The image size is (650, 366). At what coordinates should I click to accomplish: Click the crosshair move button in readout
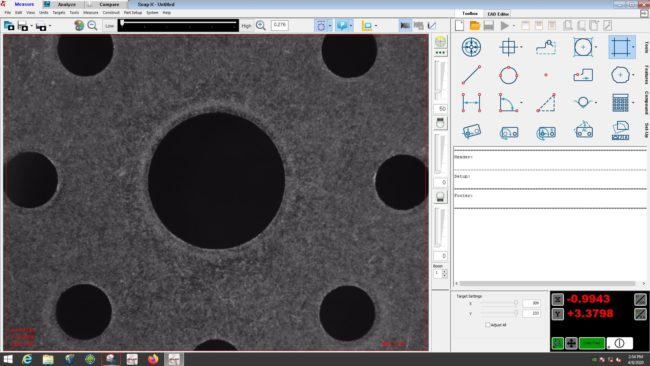571,343
